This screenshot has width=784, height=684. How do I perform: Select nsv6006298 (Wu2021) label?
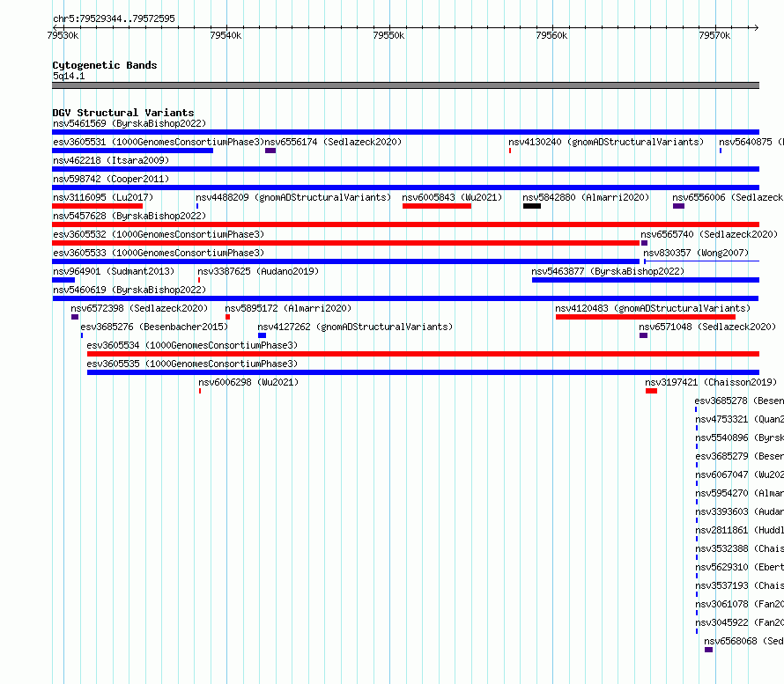(x=248, y=382)
